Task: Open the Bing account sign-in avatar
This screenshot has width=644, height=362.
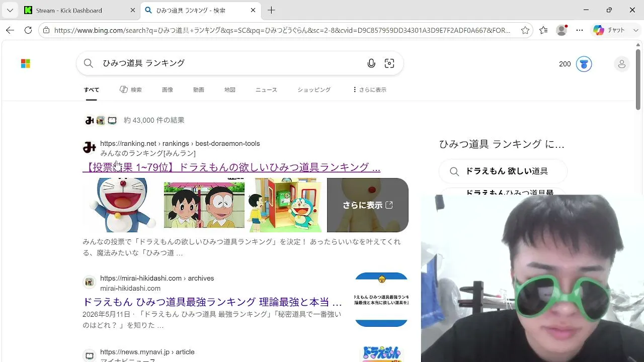Action: 622,64
